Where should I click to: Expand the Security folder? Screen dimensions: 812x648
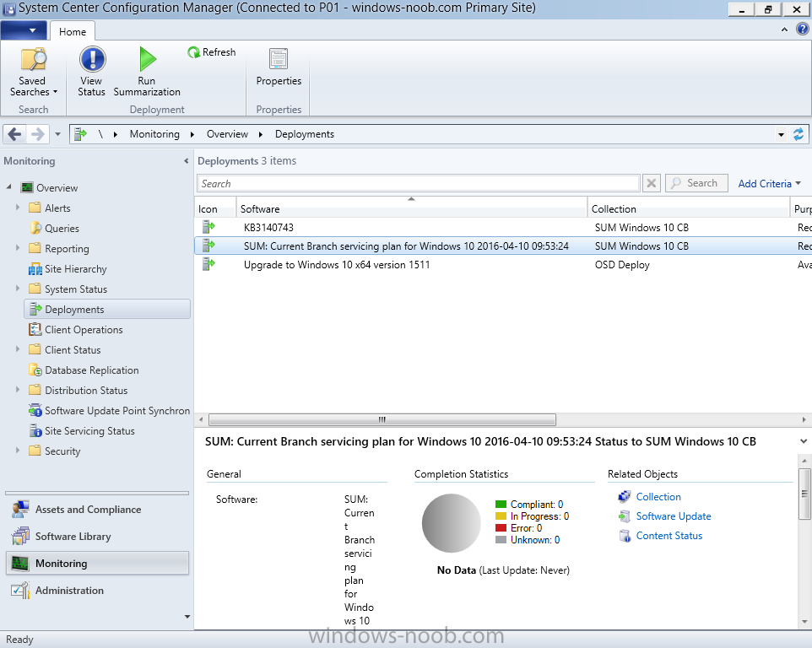pyautogui.click(x=18, y=451)
